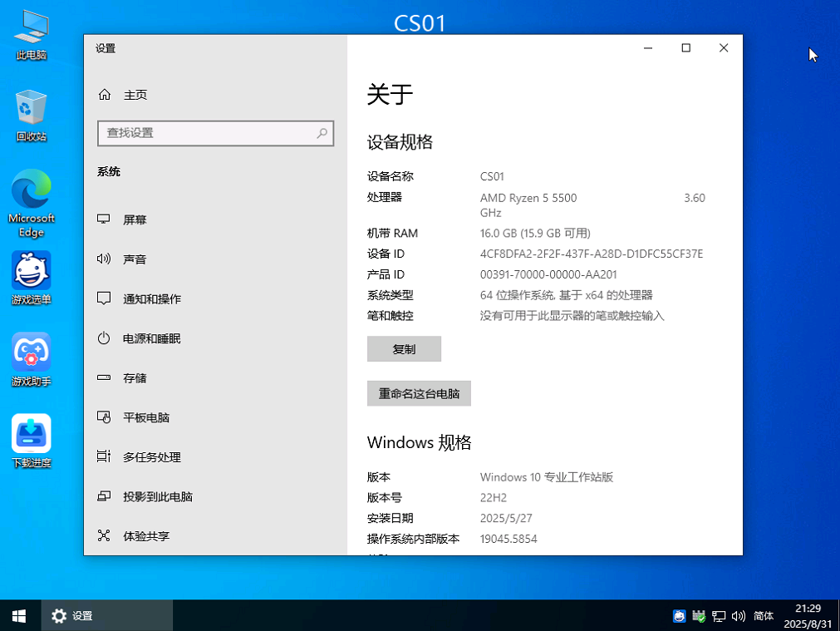
Task: Click the 简体 input method indicator
Action: [764, 616]
